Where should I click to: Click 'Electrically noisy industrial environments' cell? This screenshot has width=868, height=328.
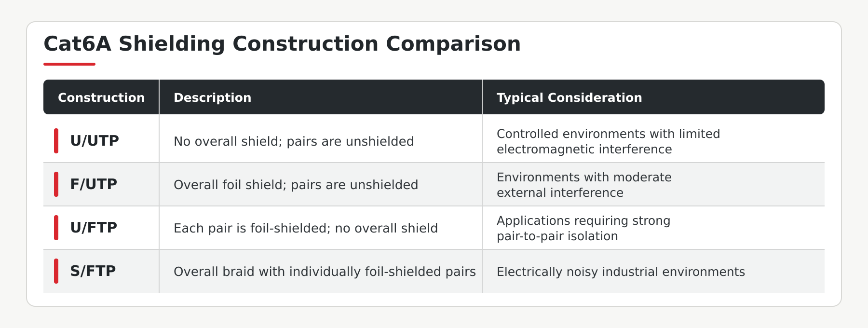pyautogui.click(x=621, y=272)
